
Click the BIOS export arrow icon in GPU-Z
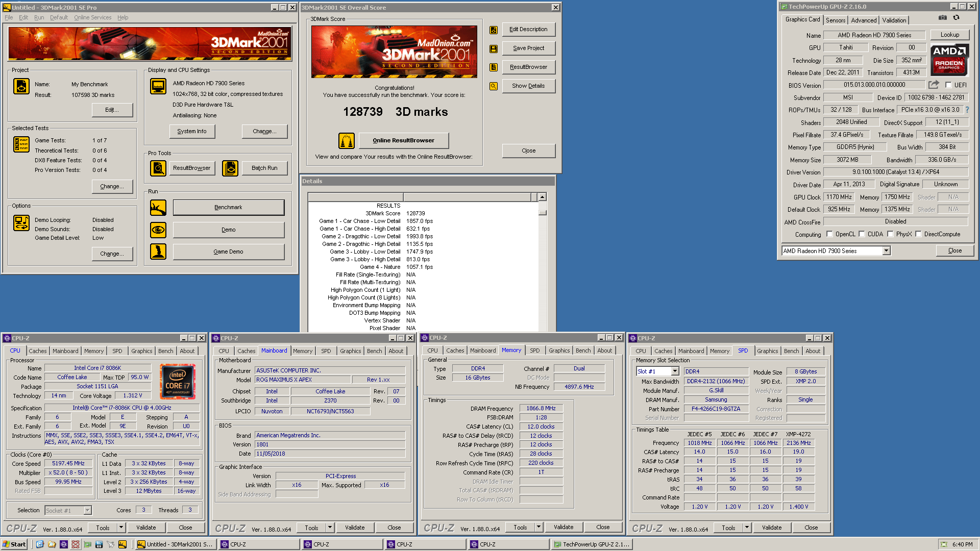pos(934,85)
